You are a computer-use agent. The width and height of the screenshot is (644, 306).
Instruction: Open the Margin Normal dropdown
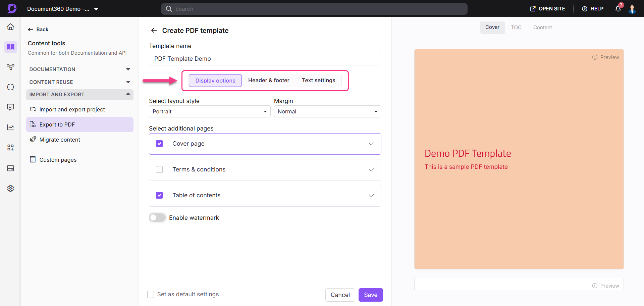(327, 111)
